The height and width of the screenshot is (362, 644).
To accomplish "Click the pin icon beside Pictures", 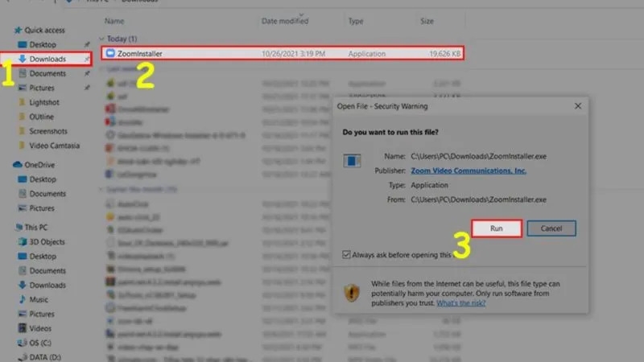I will coord(87,88).
